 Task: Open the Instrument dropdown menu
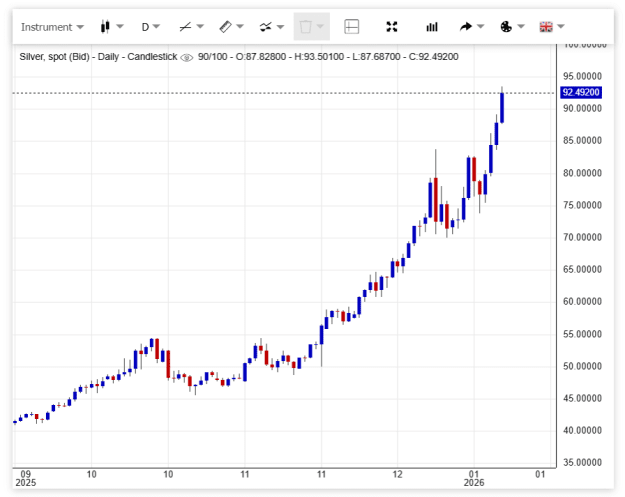click(52, 27)
